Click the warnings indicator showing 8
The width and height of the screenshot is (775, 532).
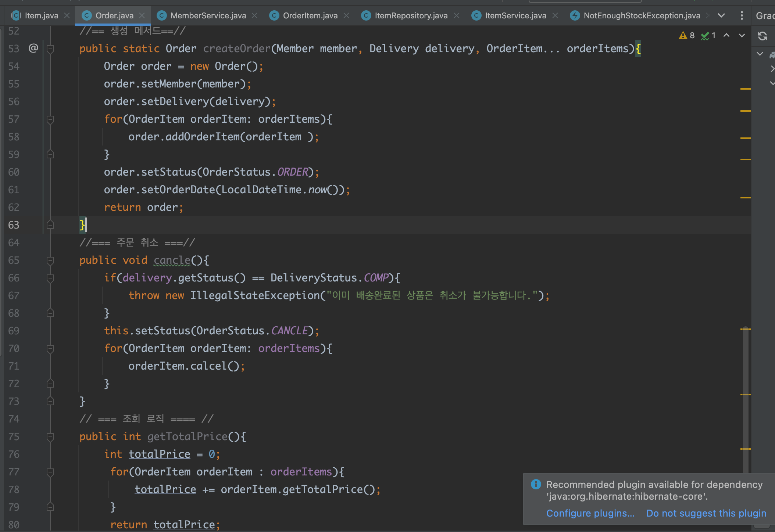pos(686,35)
